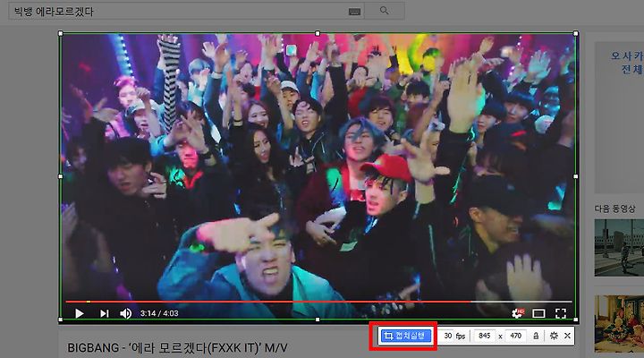Open capture tool settings gear

554,336
